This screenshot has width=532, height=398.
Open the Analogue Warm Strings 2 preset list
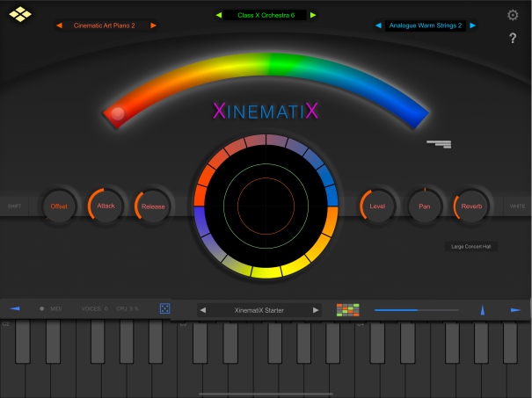pyautogui.click(x=425, y=25)
